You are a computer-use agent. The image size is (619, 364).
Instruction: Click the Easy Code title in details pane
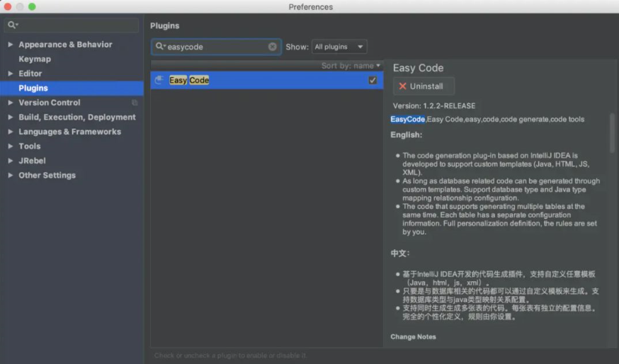pos(418,68)
